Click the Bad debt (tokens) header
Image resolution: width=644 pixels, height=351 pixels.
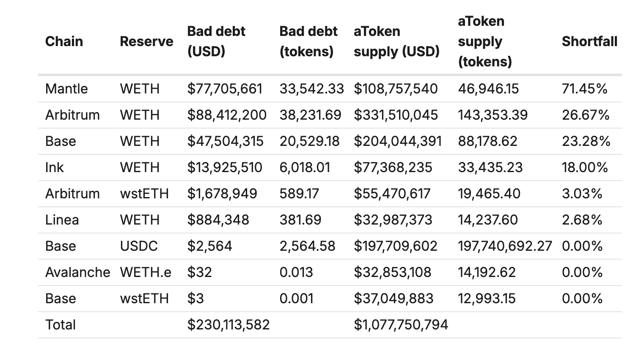[308, 41]
